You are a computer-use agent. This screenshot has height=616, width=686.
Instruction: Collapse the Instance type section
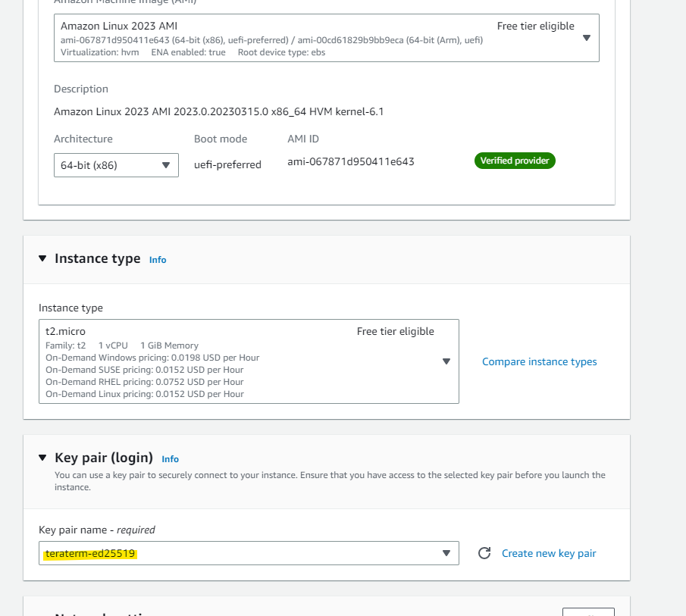[42, 258]
